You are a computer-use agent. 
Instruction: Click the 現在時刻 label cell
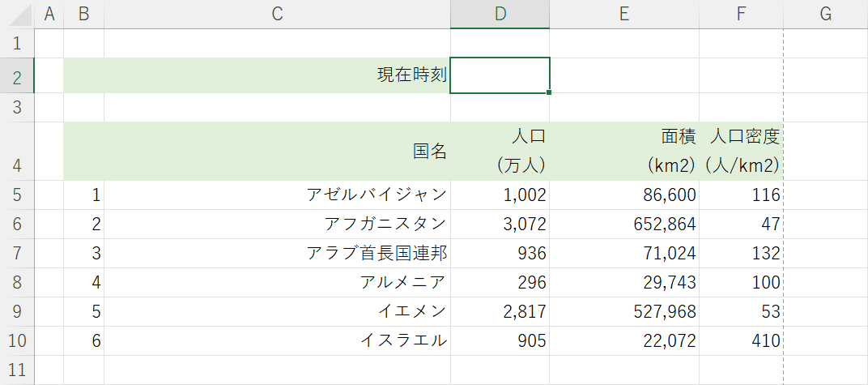(x=277, y=75)
